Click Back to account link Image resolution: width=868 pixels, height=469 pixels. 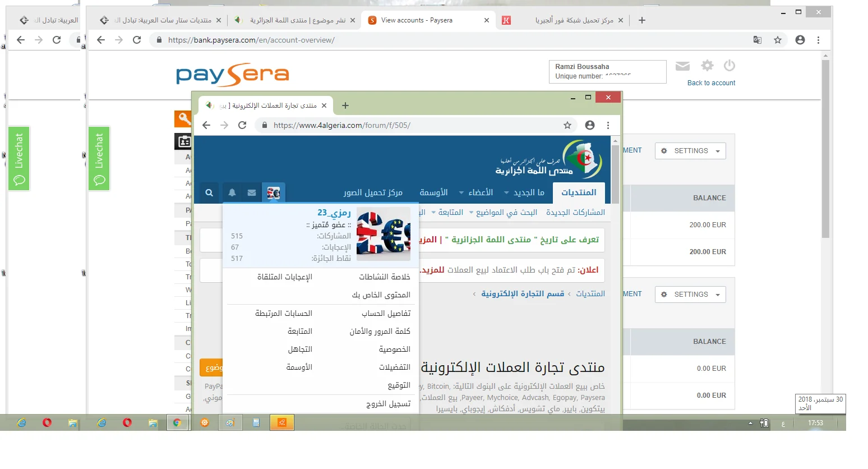pos(711,83)
